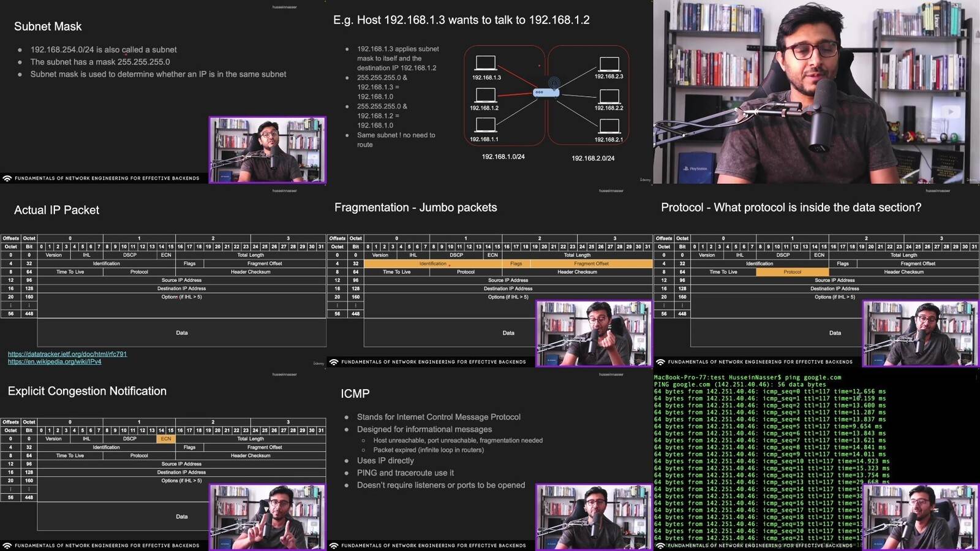Image resolution: width=980 pixels, height=551 pixels.
Task: Click 'Explicit Congestion Notification' title
Action: point(87,391)
